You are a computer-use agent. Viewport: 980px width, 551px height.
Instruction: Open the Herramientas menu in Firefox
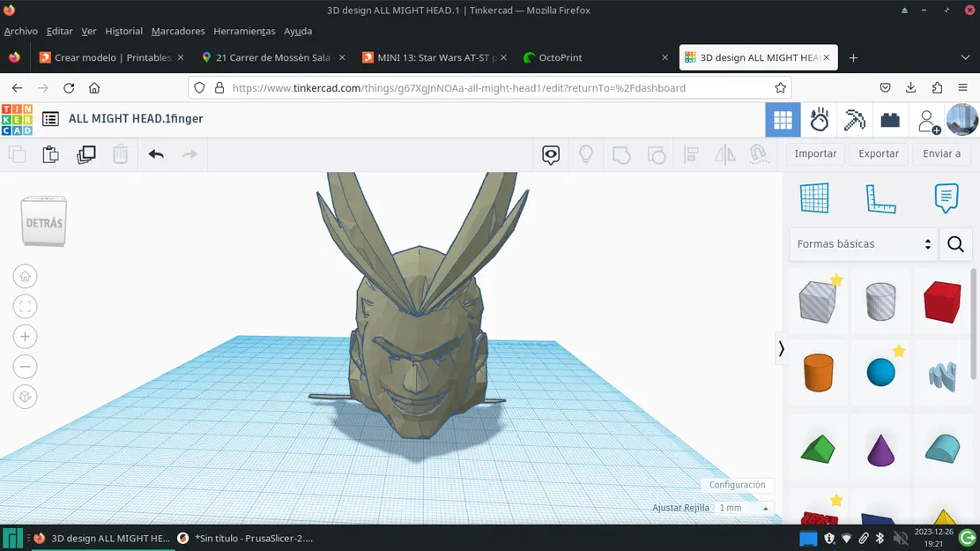(244, 31)
